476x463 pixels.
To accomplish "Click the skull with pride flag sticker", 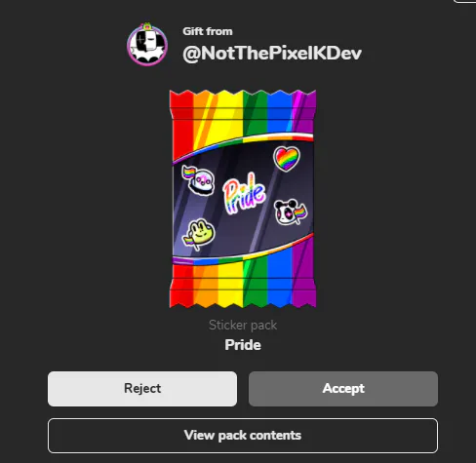I will tap(199, 180).
